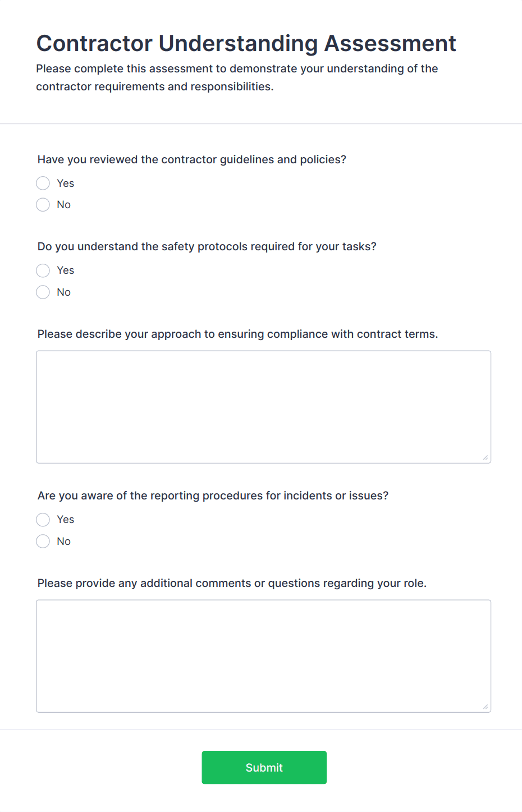
Task: Select Yes for reviewing contractor guidelines
Action: point(43,183)
